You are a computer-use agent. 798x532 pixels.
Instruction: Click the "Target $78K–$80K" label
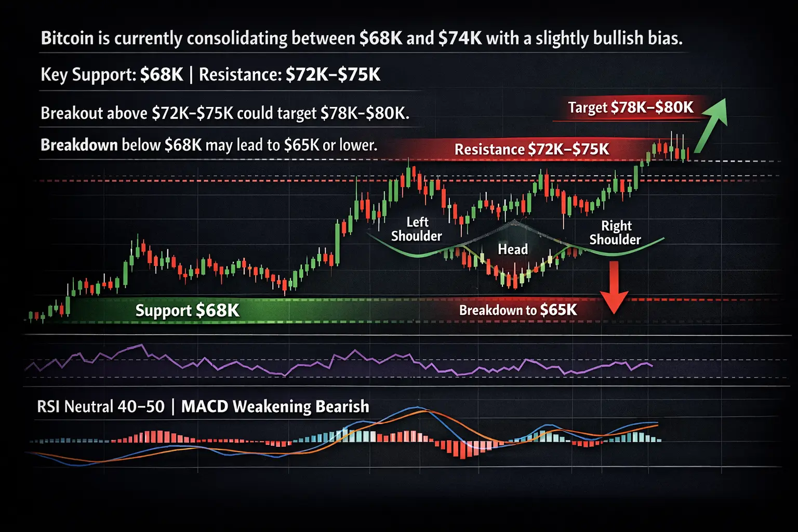tap(631, 108)
